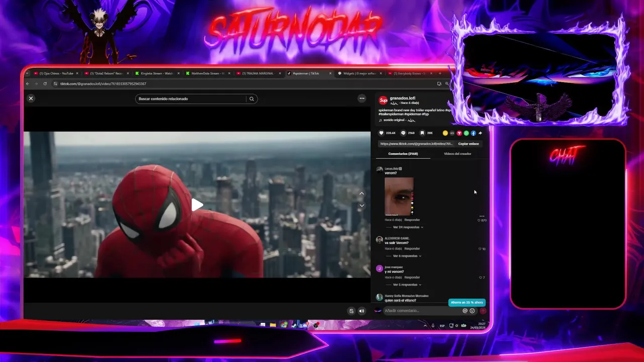Open granados.lofi profile avatar

coord(383,100)
